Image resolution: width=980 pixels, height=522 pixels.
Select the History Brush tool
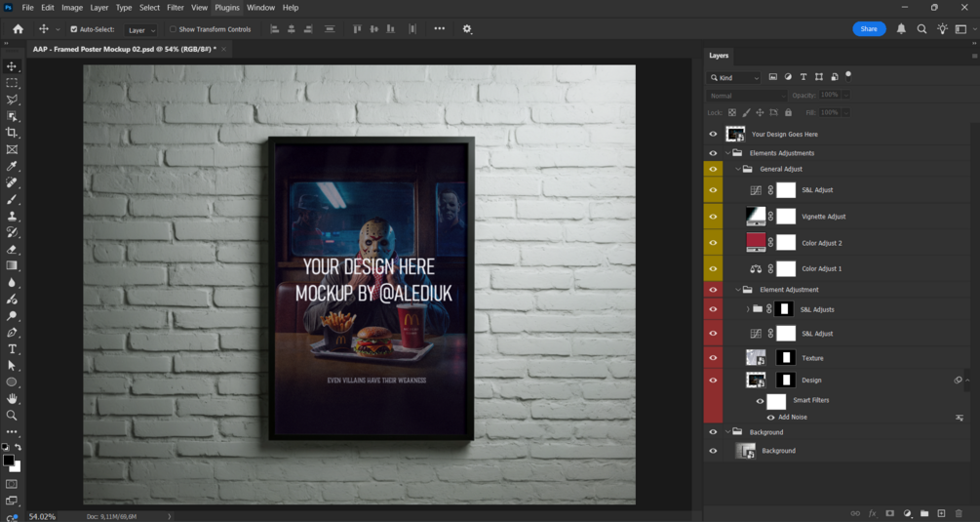pos(12,232)
